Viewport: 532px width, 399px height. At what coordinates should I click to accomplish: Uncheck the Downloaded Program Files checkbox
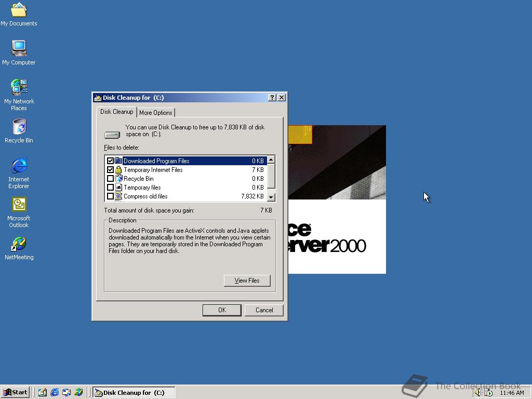110,161
